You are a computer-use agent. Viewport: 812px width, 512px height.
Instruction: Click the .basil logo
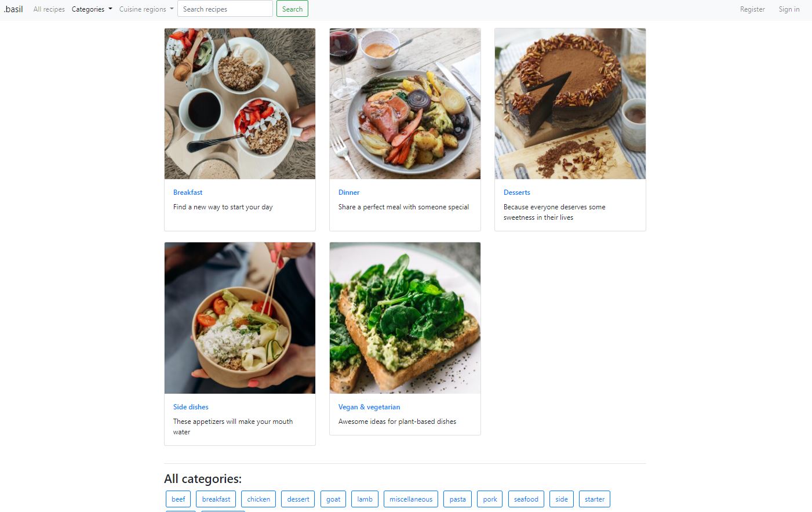[13, 9]
